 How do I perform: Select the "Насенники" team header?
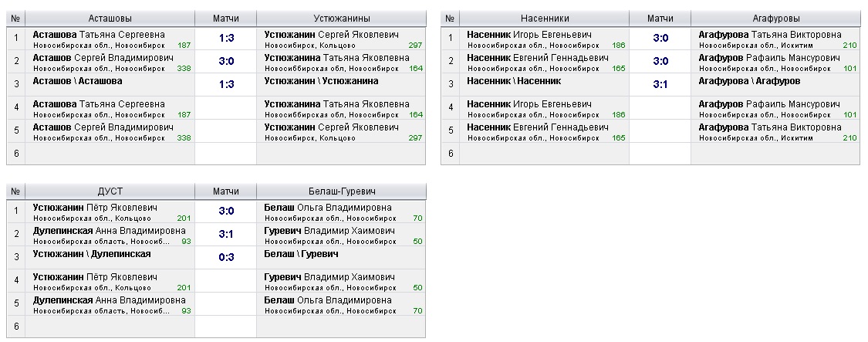(544, 18)
